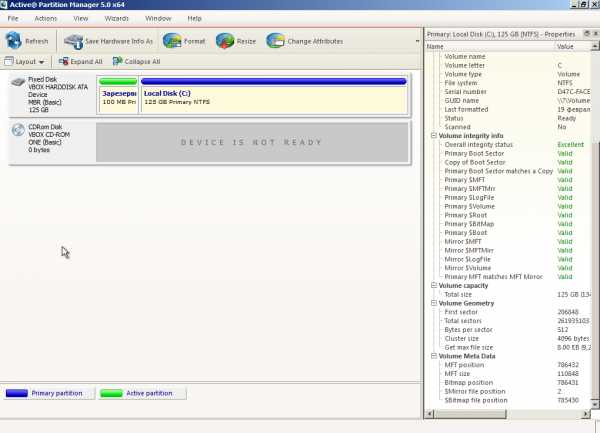Image resolution: width=600 pixels, height=433 pixels.
Task: Click the Change Attributes icon
Action: tap(276, 41)
